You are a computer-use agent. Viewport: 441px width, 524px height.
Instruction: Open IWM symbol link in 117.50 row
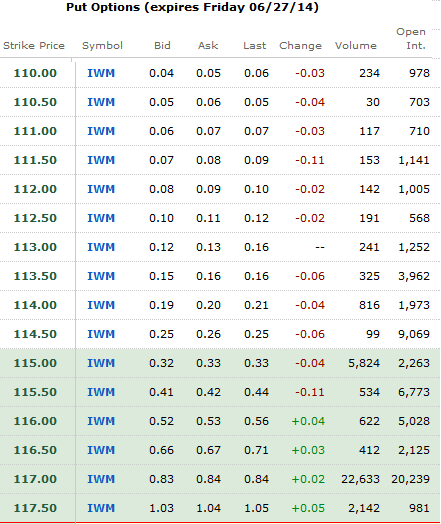point(101,508)
